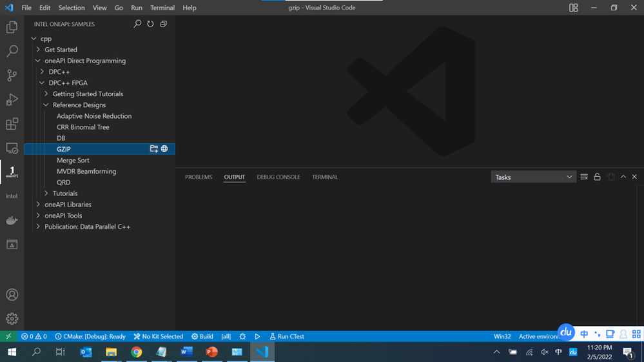Open the Extensions view
This screenshot has width=644, height=362.
click(x=12, y=124)
